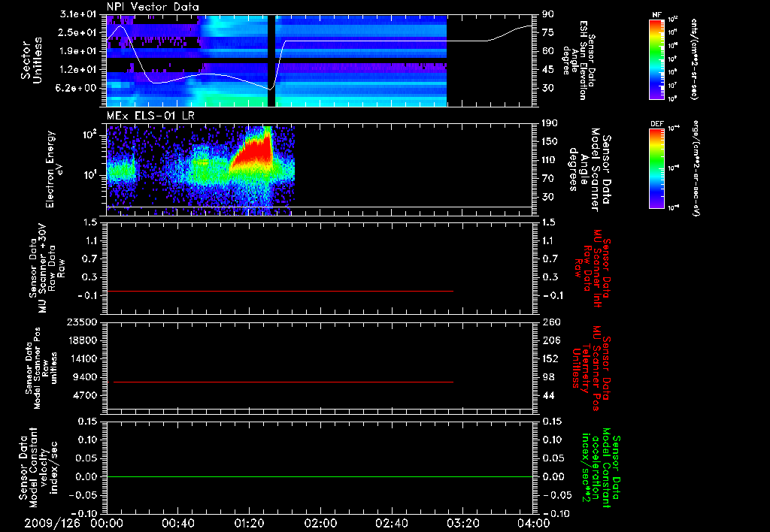
Task: Click the '206' telemetry axis value
Action: 550,340
